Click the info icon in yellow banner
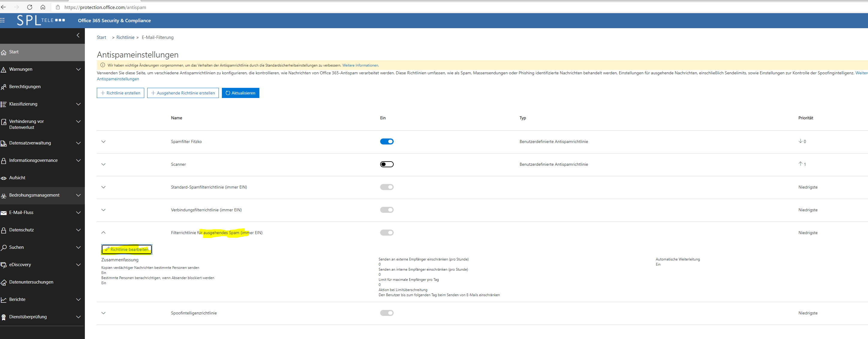868x339 pixels. tap(103, 65)
